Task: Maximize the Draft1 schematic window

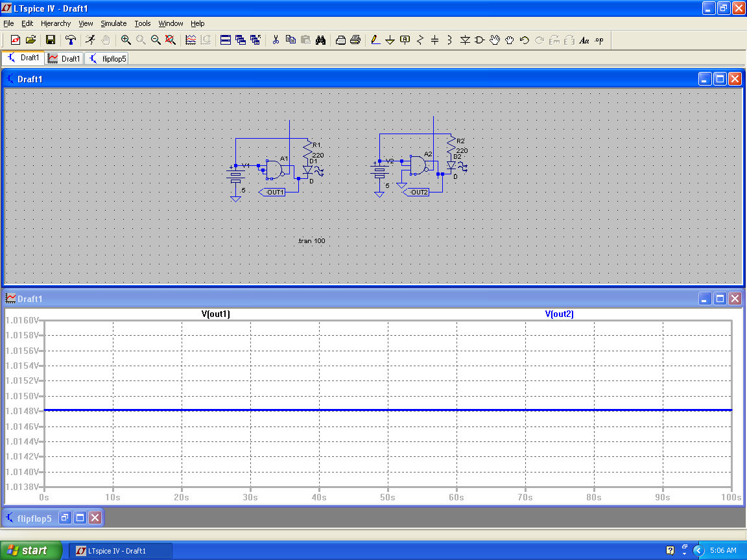Action: (x=720, y=79)
